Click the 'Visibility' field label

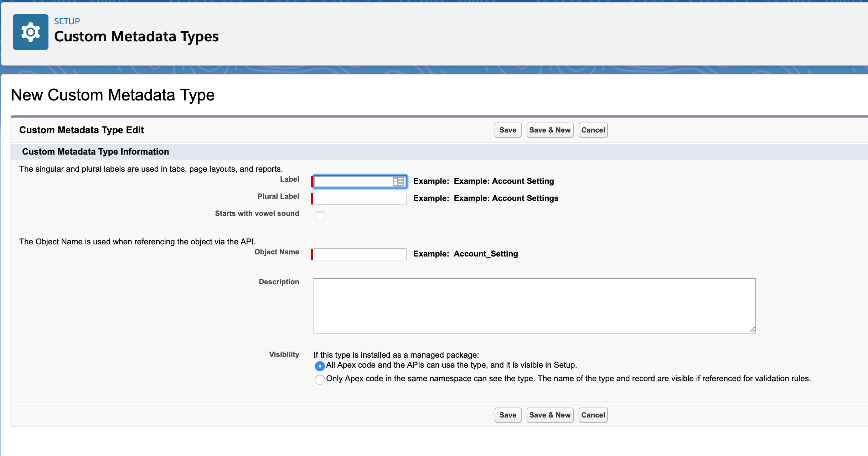284,354
